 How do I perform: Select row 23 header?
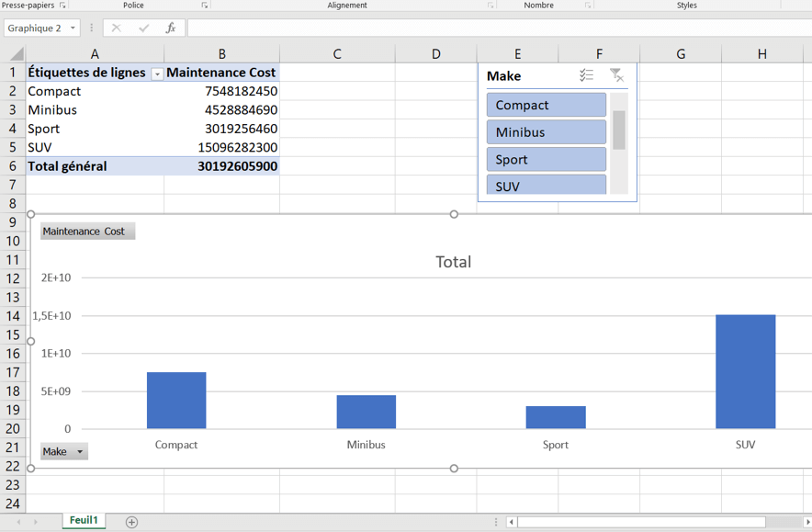click(13, 485)
